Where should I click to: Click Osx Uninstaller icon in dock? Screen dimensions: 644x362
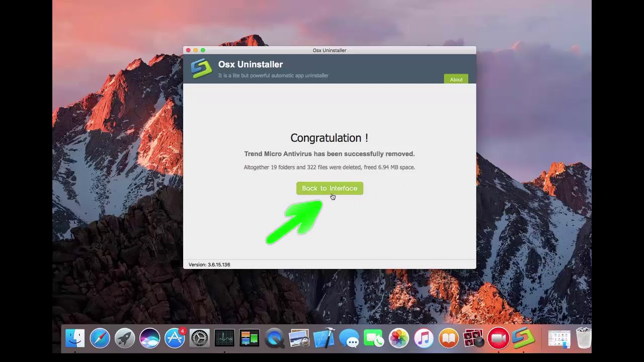(523, 338)
